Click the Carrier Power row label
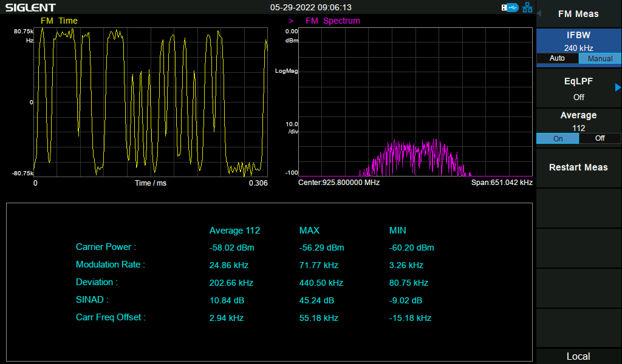This screenshot has width=622, height=364. 106,247
